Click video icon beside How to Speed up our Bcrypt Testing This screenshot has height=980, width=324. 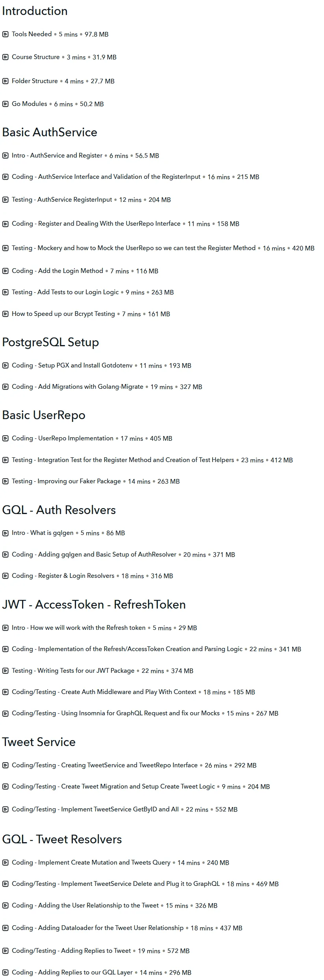pyautogui.click(x=6, y=314)
